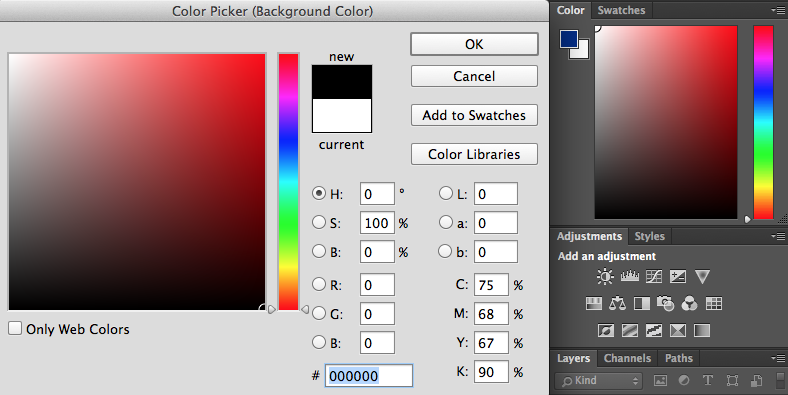Viewport: 788px width, 395px height.
Task: Add a Channel Mixer adjustment
Action: pos(690,303)
